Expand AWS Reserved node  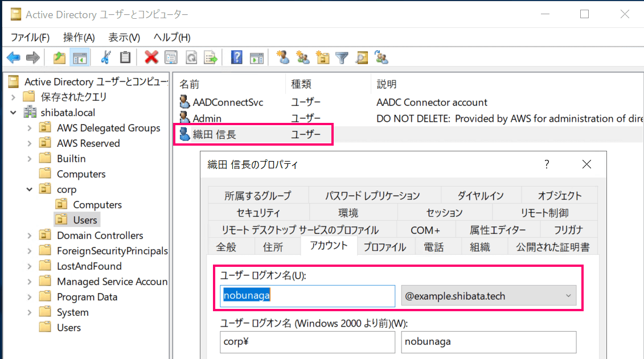pyautogui.click(x=30, y=143)
